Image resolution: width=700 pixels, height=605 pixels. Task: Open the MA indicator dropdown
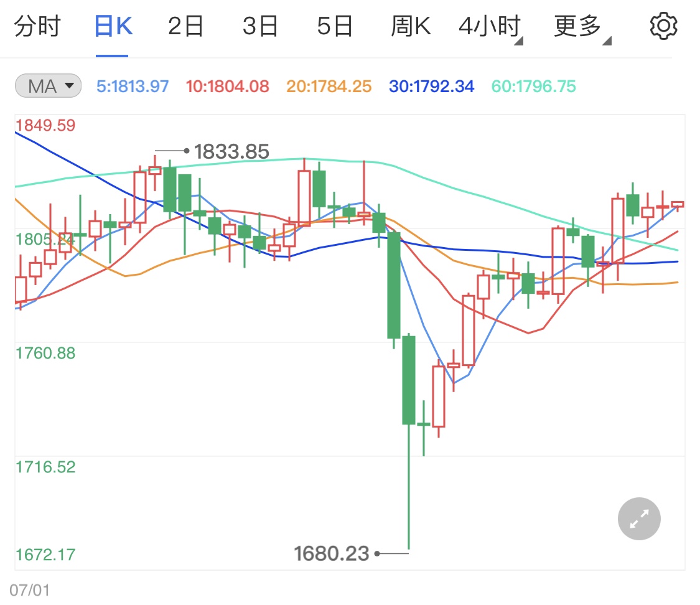pyautogui.click(x=48, y=86)
